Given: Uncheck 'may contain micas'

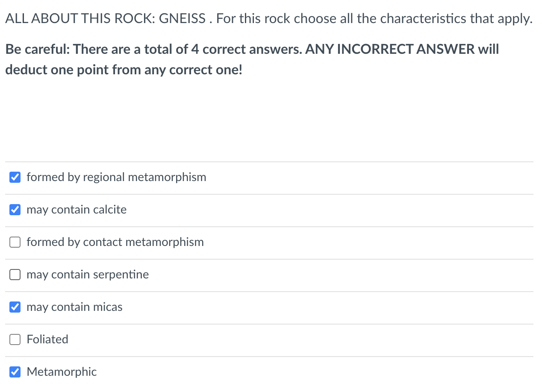Looking at the screenshot, I should pyautogui.click(x=15, y=307).
